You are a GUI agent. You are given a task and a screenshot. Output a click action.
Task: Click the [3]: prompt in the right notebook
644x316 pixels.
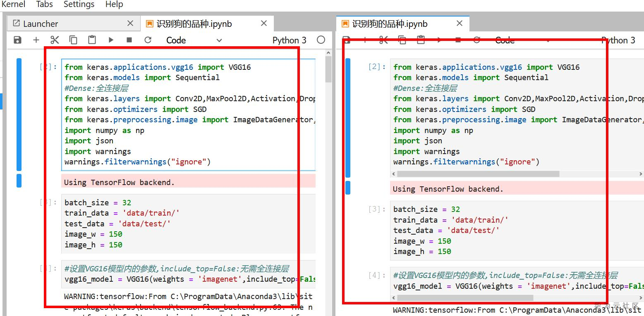pyautogui.click(x=377, y=209)
